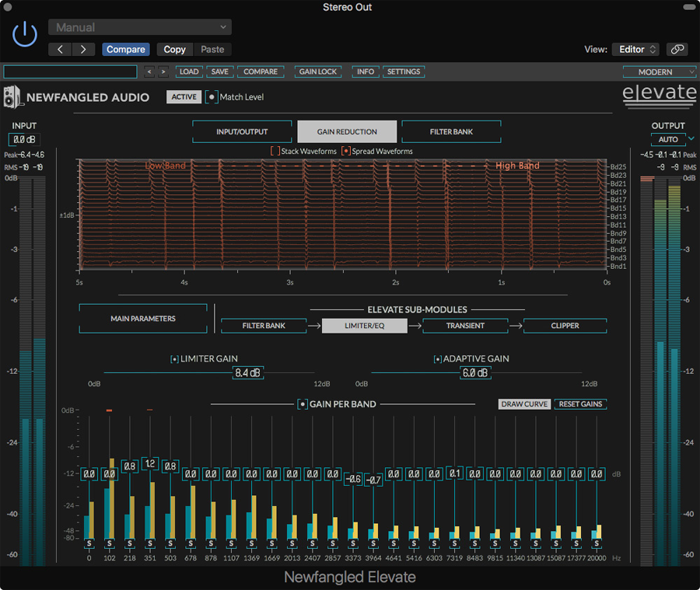Solo the 102 Hz band
The height and width of the screenshot is (590, 700).
pos(110,543)
